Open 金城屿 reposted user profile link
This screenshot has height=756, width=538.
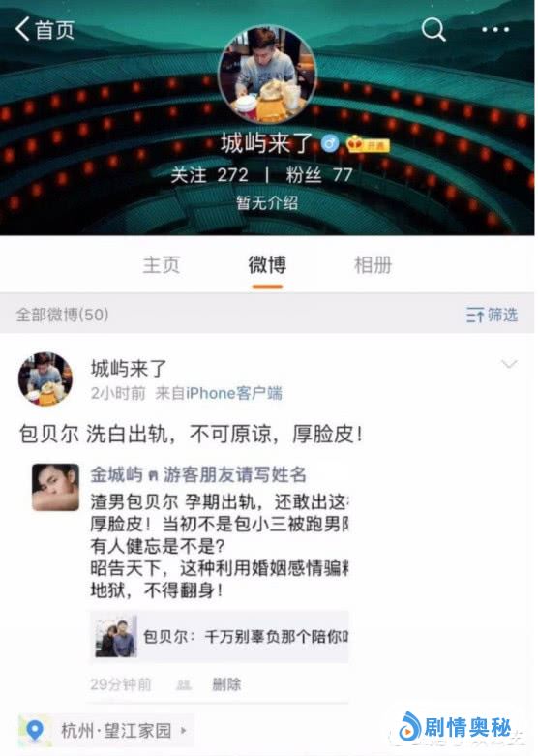(117, 475)
